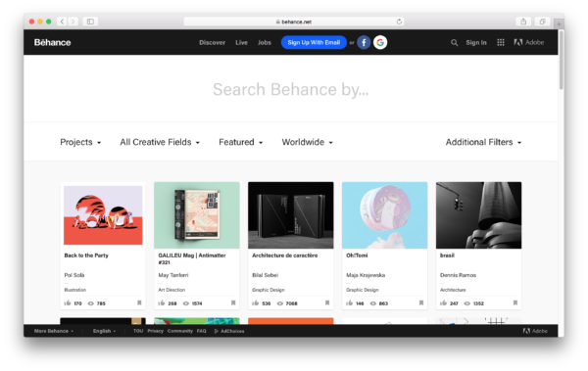Open the Live menu item
588x371 pixels.
click(x=241, y=43)
